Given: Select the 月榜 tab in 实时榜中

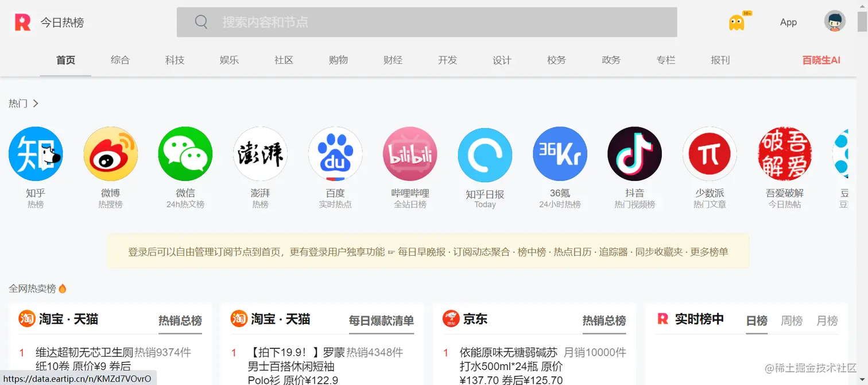Looking at the screenshot, I should tap(827, 321).
